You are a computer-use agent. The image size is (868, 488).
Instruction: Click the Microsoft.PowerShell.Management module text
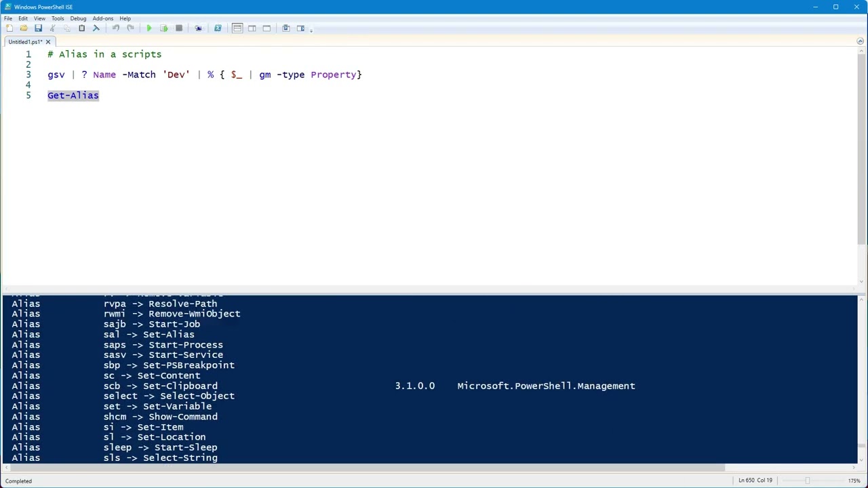click(x=546, y=386)
